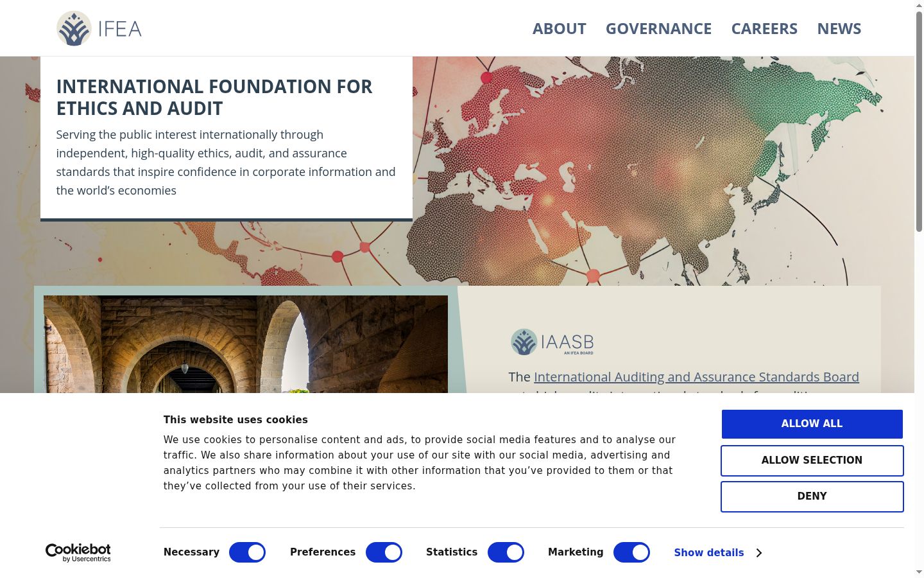Expand Show details for cookies
Screen dimensions: 924x578
click(x=709, y=553)
